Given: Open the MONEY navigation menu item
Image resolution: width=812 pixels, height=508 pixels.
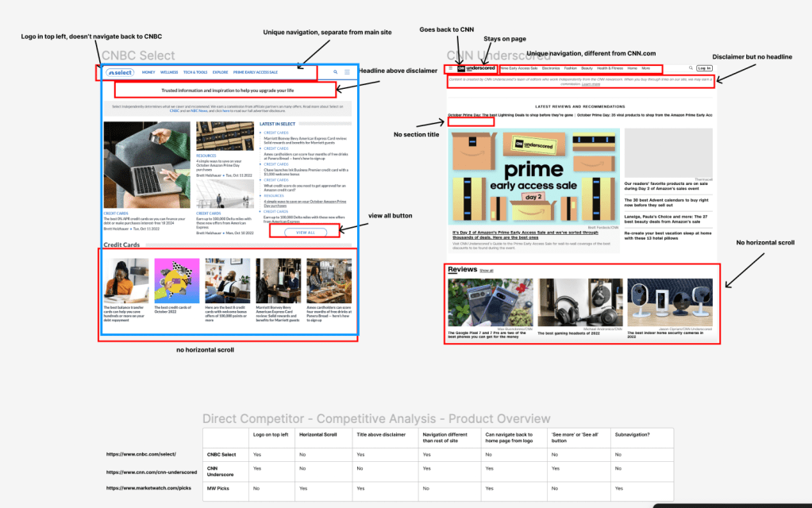Looking at the screenshot, I should [148, 72].
